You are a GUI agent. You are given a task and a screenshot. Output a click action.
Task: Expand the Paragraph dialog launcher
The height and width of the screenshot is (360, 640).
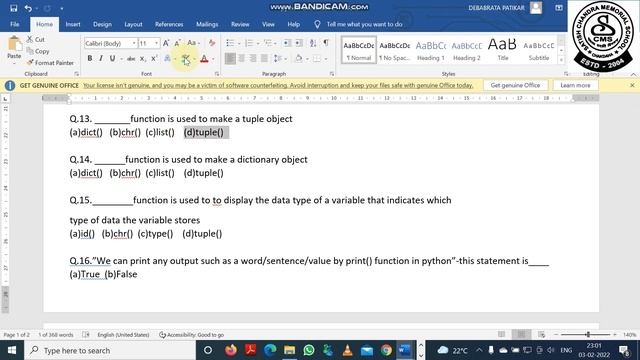pos(332,74)
